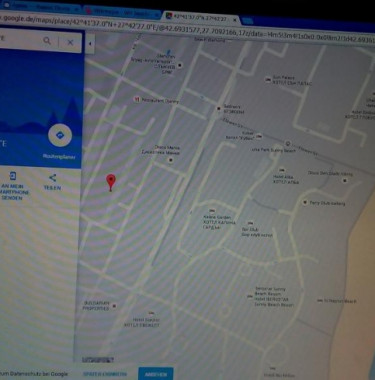Open Sun Palace hotel marker

coord(267,79)
